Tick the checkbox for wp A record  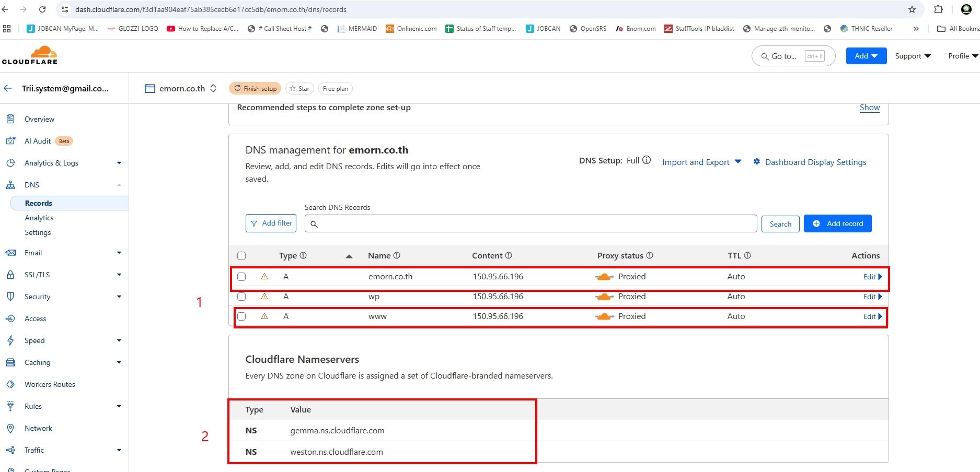tap(241, 297)
